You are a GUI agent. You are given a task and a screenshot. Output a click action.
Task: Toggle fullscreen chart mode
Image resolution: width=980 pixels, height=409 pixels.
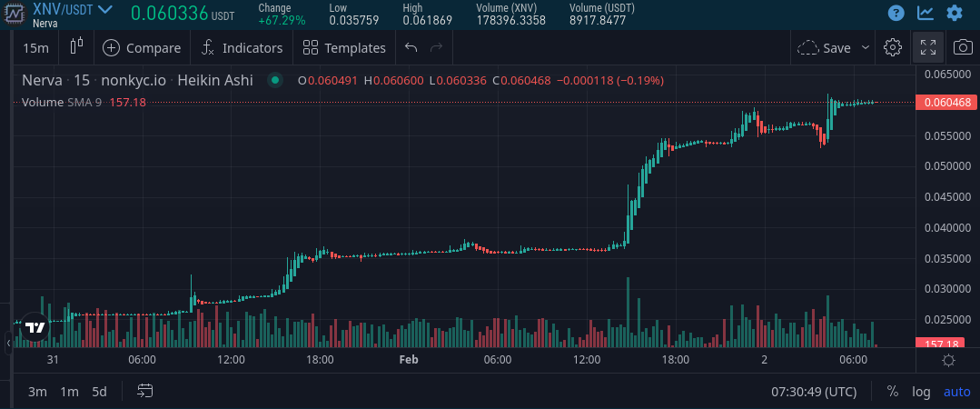[928, 47]
